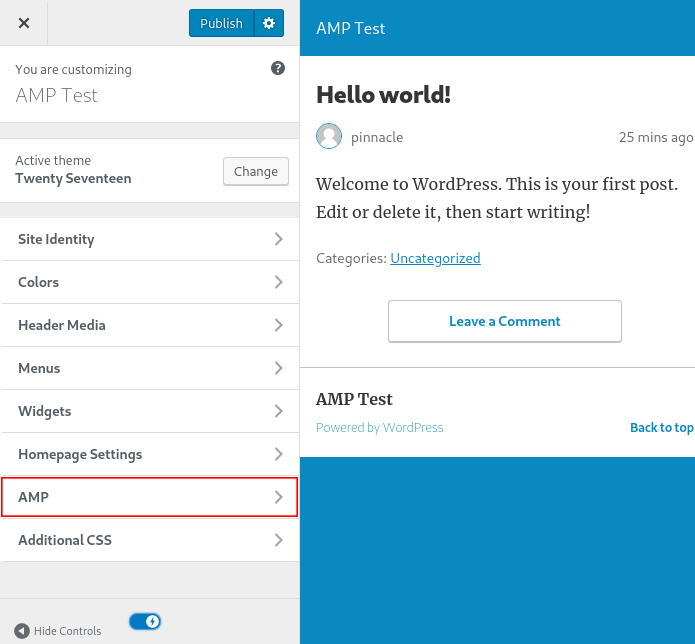This screenshot has height=644, width=695.
Task: Open the Uncategorized category link
Action: point(435,258)
